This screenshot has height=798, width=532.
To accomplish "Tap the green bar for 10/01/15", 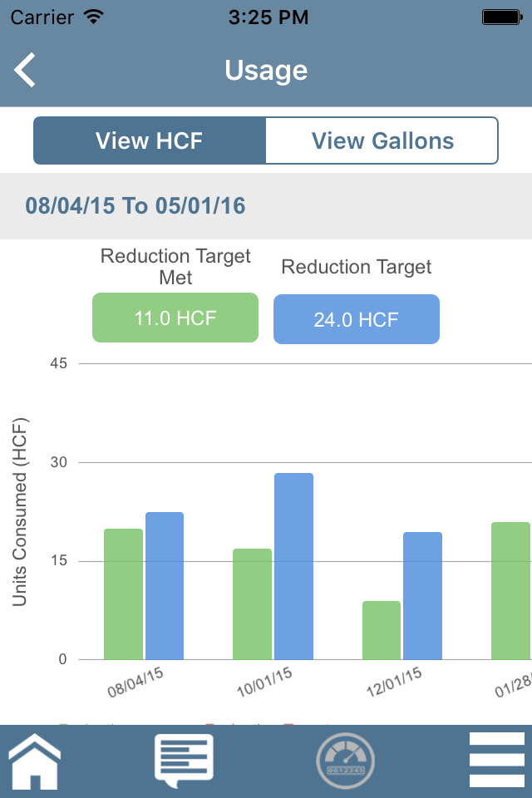I will click(x=252, y=603).
